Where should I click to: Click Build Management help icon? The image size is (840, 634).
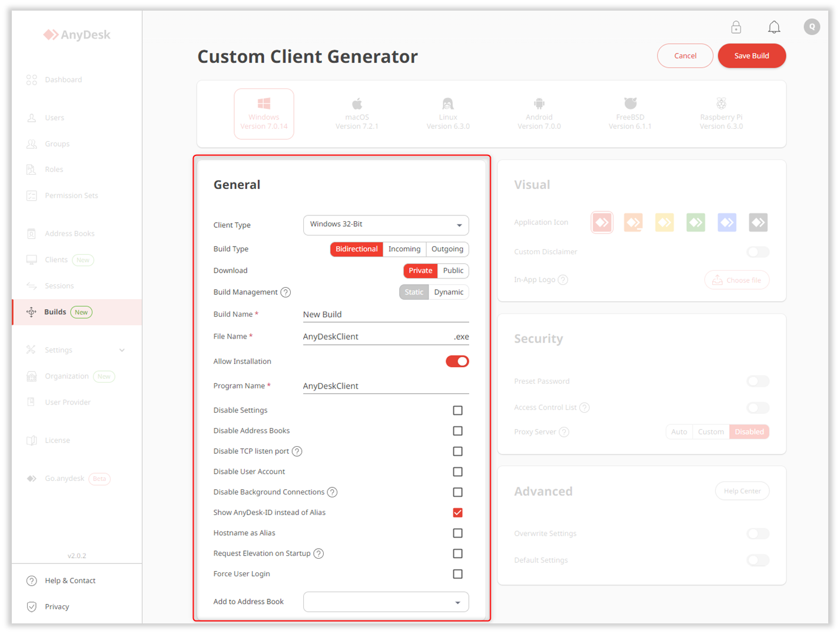tap(285, 292)
